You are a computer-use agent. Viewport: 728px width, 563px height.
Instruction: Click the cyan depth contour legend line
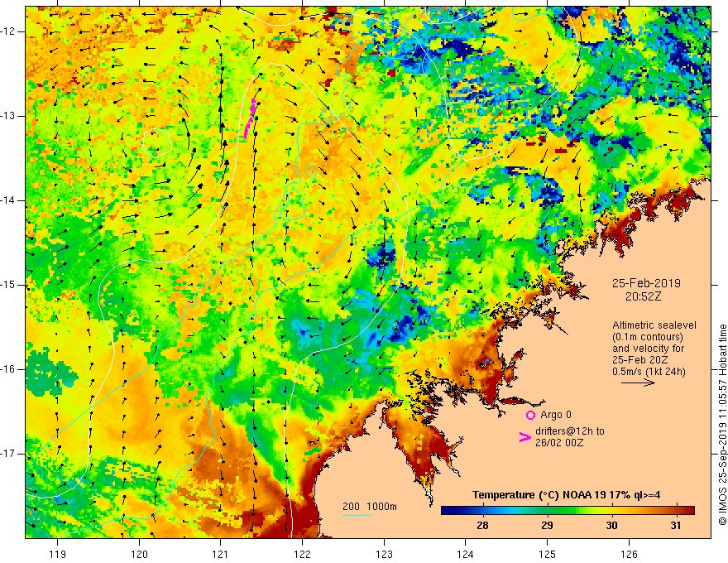coord(356,515)
